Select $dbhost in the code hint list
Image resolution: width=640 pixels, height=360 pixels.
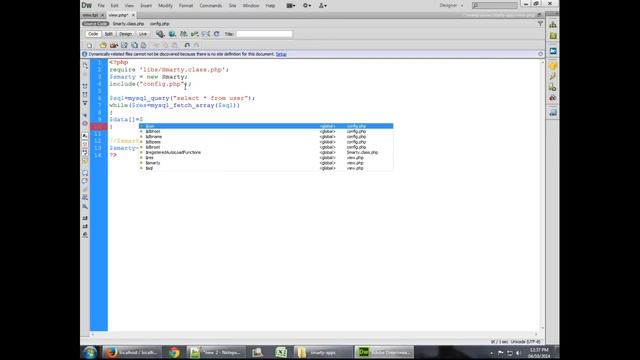266,131
